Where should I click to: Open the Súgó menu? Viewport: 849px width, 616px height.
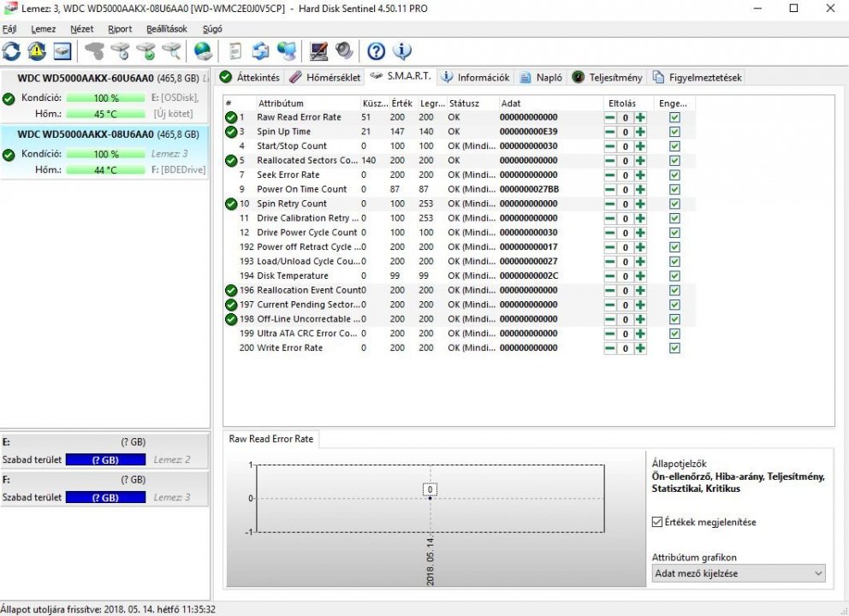pos(212,29)
